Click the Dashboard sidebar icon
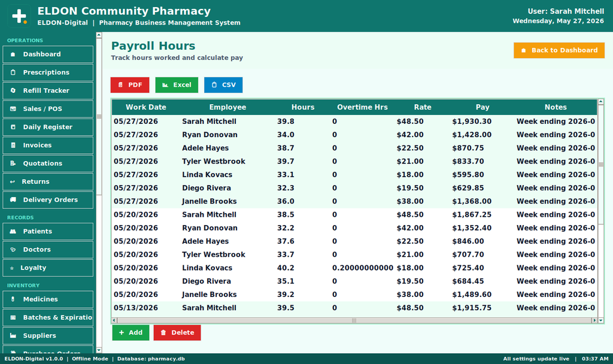Screen dimensions: 613x364 (x=13, y=54)
